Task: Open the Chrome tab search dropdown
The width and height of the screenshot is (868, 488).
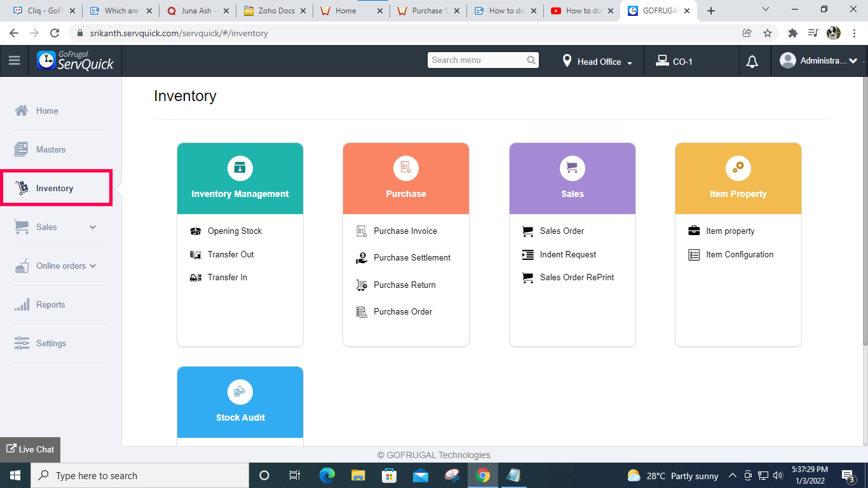Action: tap(765, 10)
